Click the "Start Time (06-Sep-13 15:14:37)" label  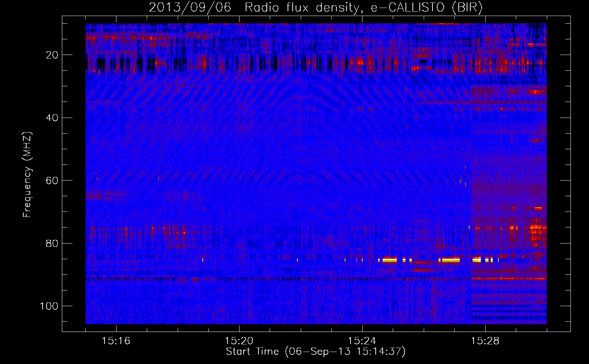316,352
